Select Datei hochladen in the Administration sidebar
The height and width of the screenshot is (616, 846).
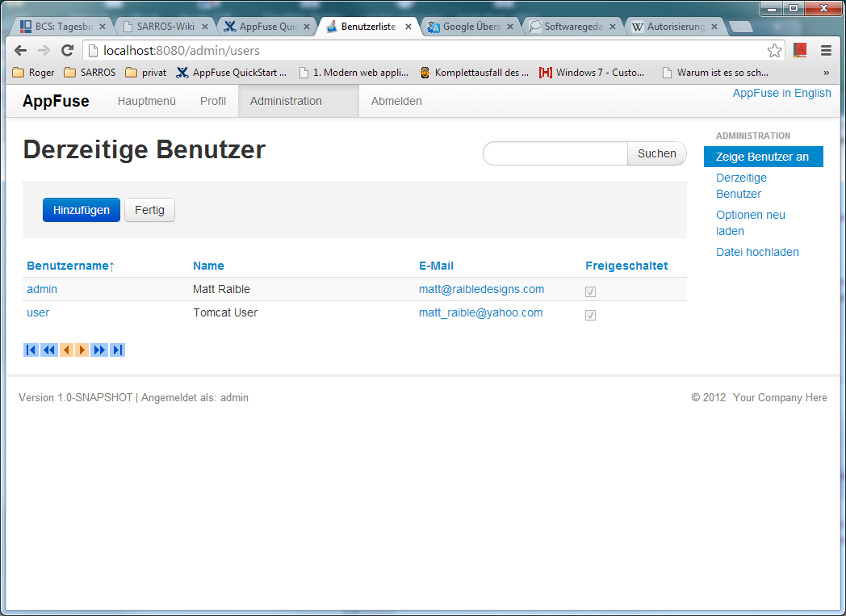pyautogui.click(x=757, y=252)
